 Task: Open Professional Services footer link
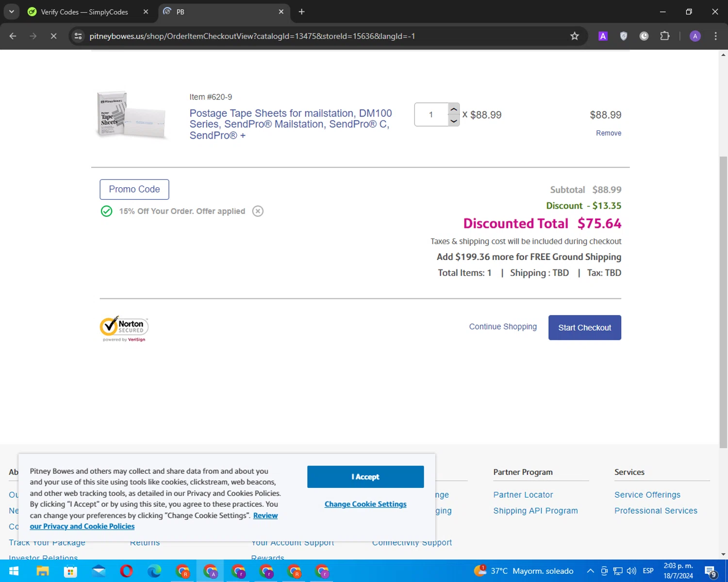(656, 511)
